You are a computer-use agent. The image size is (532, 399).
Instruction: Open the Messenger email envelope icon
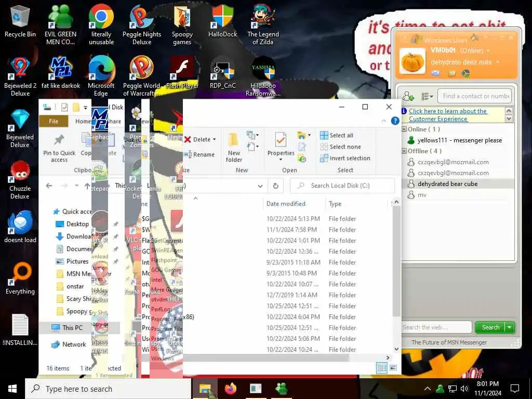coord(436,73)
